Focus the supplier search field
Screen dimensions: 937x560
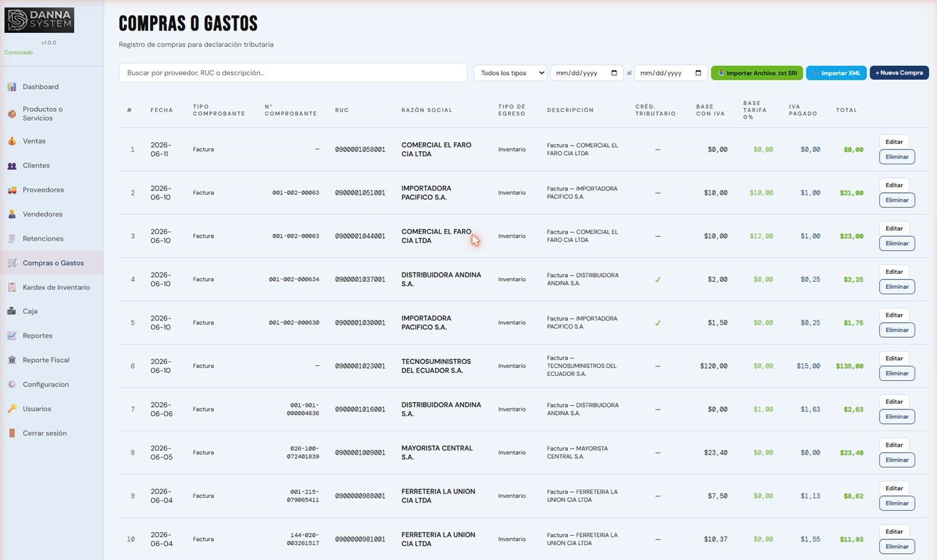[293, 73]
